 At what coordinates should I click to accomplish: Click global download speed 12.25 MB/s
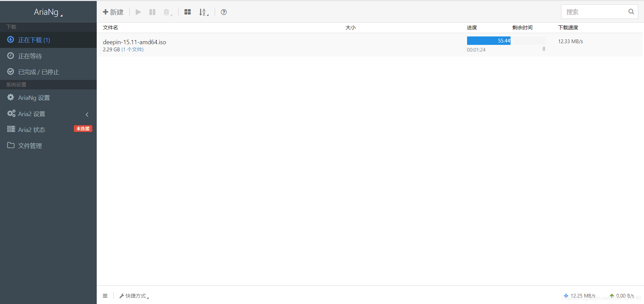pyautogui.click(x=579, y=296)
